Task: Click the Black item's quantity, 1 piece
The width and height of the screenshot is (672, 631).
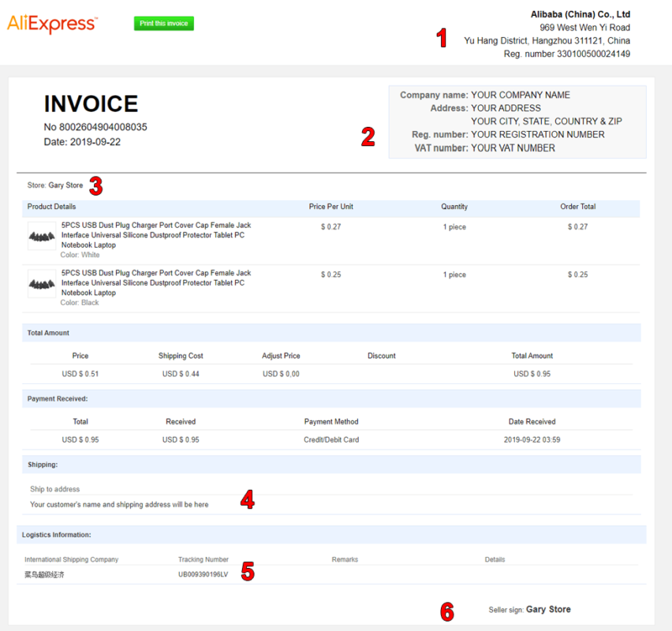Action: click(x=454, y=274)
